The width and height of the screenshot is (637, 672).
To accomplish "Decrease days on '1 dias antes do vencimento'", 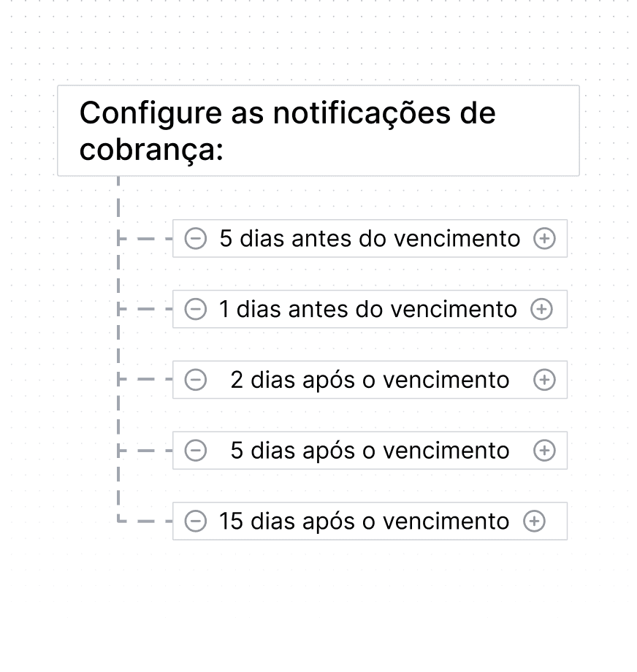I will coord(196,309).
